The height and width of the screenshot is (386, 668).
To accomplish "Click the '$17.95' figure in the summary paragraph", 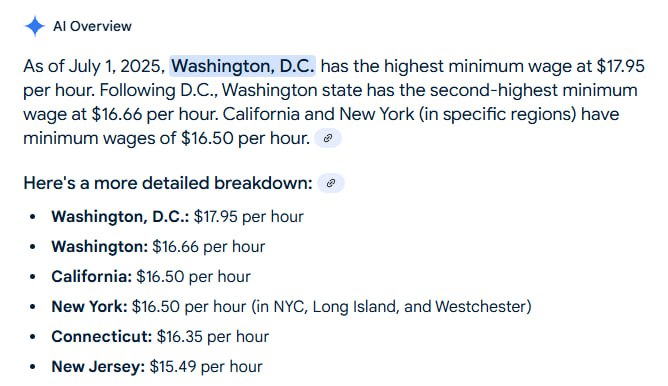I will click(620, 66).
